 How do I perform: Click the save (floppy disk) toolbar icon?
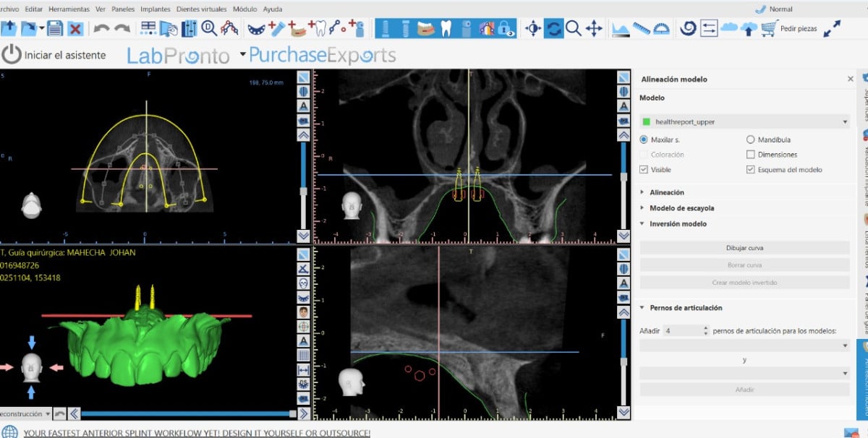55,29
